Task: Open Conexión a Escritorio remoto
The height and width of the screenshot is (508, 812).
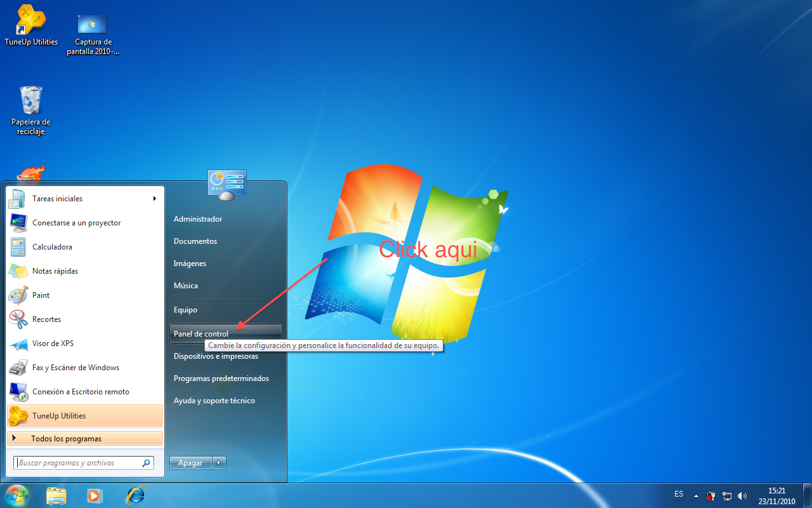Action: [x=85, y=392]
